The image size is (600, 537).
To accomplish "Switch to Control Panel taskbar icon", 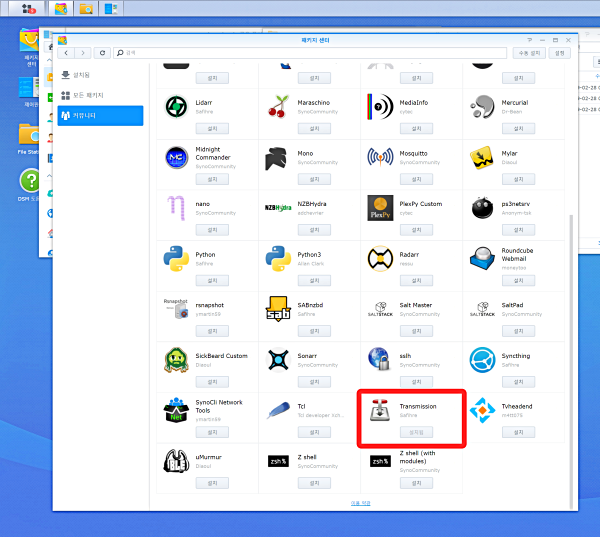I will point(111,8).
